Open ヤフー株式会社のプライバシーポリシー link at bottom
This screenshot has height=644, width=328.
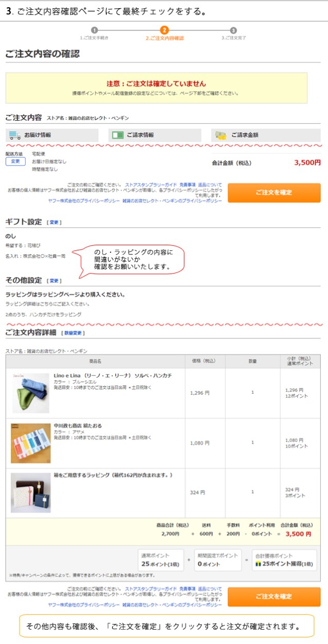coord(84,605)
